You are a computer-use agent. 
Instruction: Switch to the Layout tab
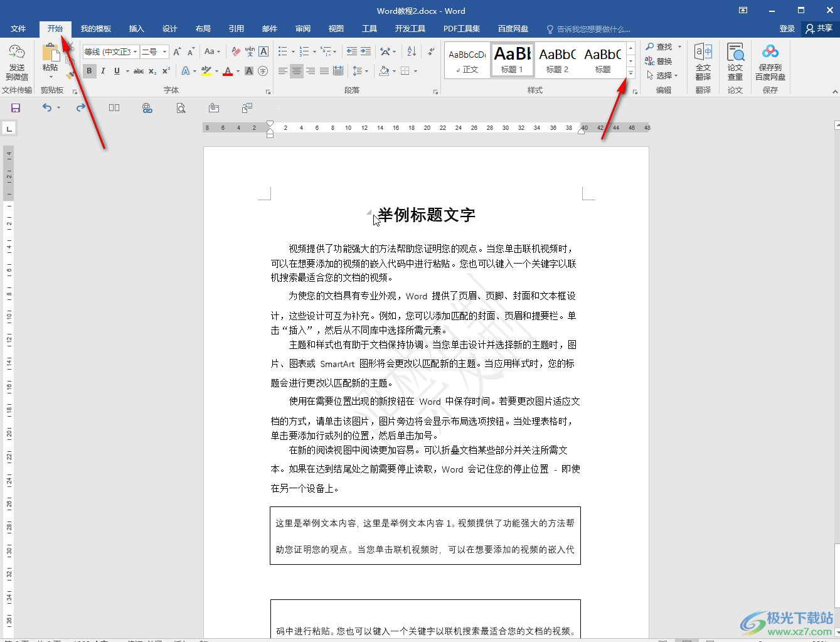point(203,29)
